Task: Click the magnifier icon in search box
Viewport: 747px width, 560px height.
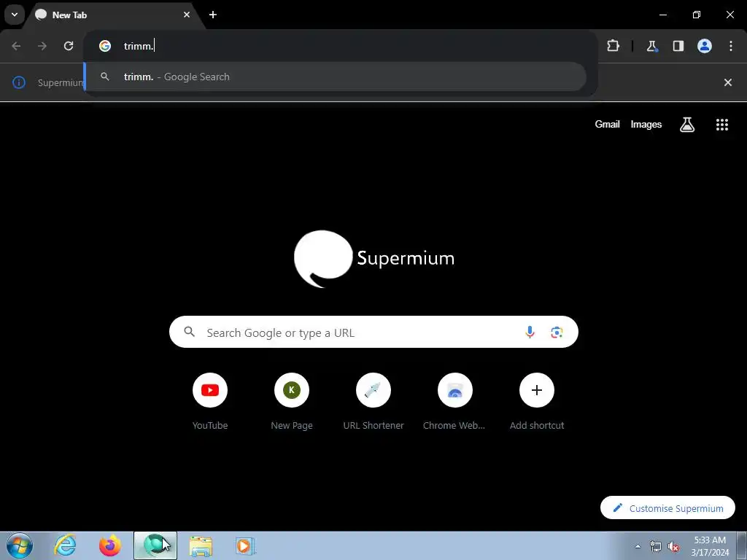Action: (190, 332)
